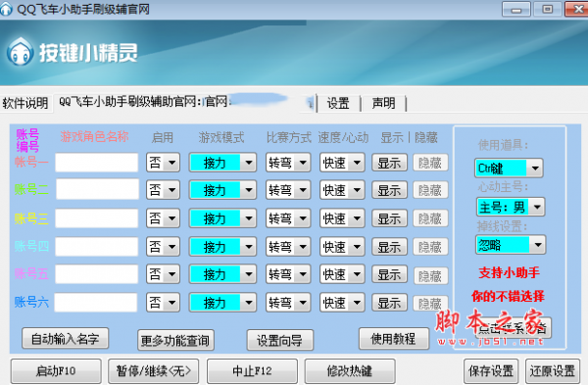Open the 软件说明 tab
This screenshot has width=588, height=385.
click(25, 103)
